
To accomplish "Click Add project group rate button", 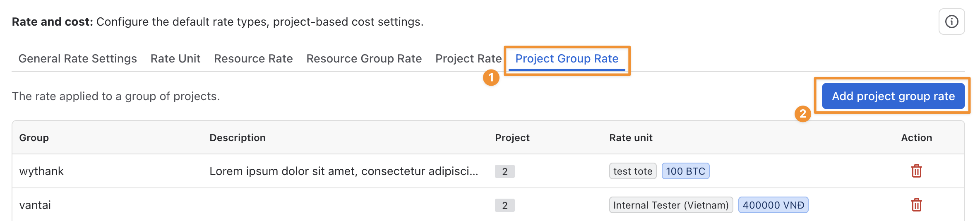I will click(893, 96).
